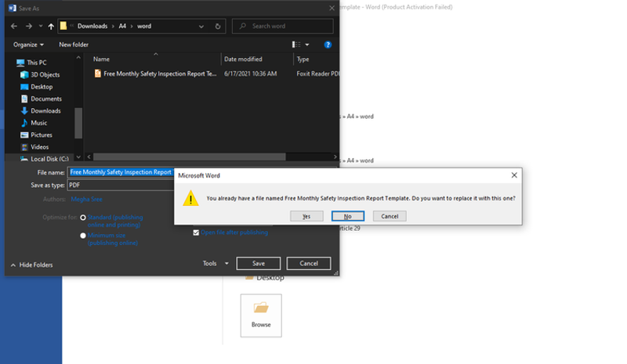
Task: Click Yes to replace the existing file
Action: (306, 216)
